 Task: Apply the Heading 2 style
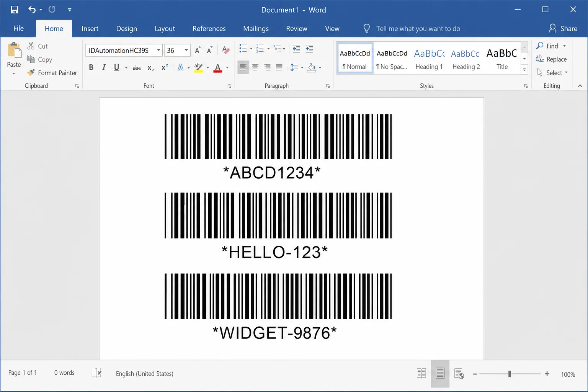coord(466,58)
